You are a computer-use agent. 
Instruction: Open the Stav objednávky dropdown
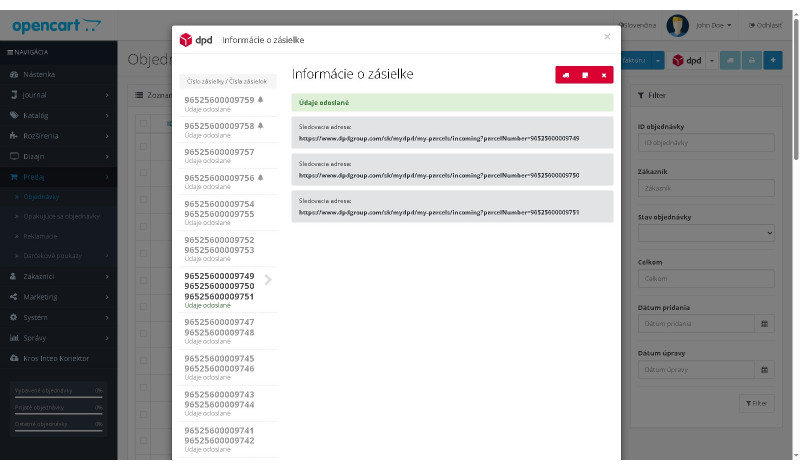tap(706, 233)
